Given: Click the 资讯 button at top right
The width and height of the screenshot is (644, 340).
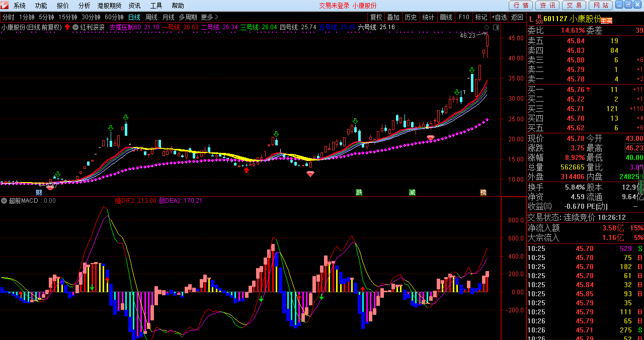Looking at the screenshot, I should [x=547, y=5].
